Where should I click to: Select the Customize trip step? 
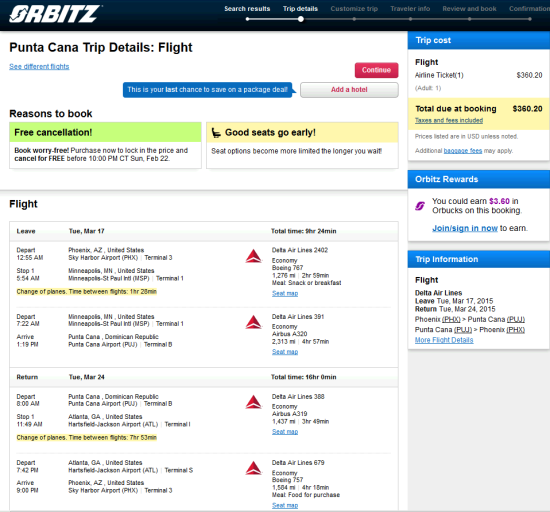click(354, 9)
